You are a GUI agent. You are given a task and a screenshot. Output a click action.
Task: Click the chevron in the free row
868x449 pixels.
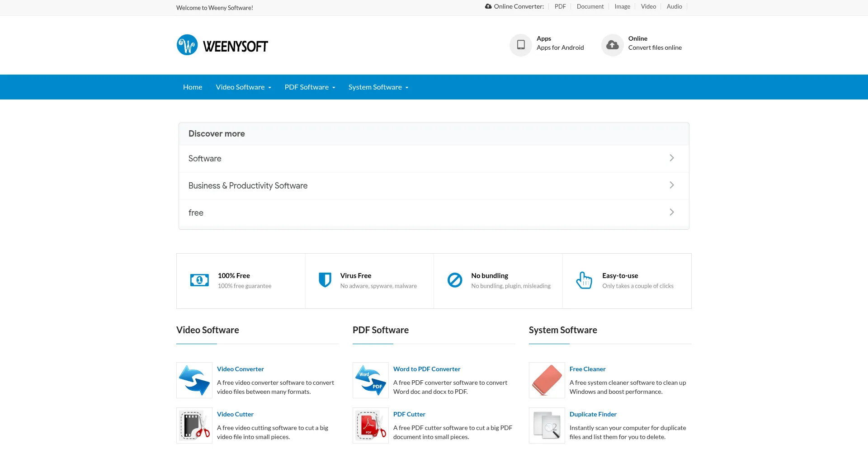point(672,212)
